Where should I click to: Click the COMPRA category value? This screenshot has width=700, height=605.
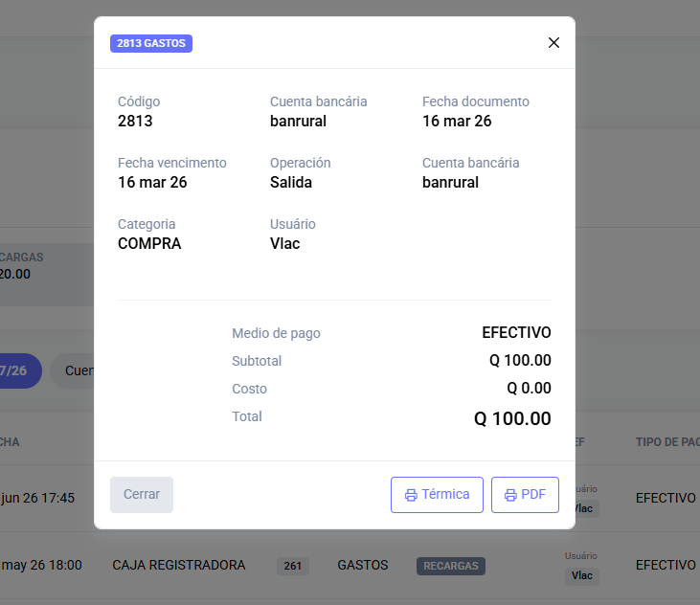[149, 243]
